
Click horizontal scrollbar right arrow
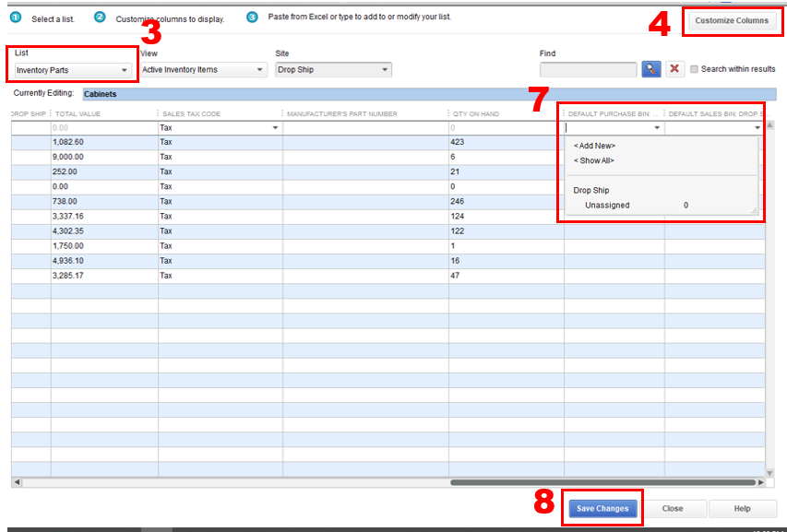pos(761,482)
